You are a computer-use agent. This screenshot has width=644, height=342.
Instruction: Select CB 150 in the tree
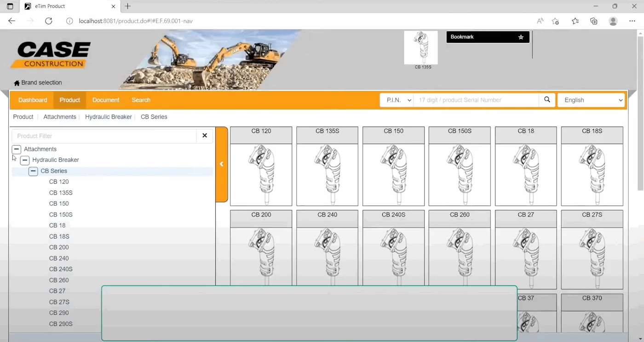(59, 203)
